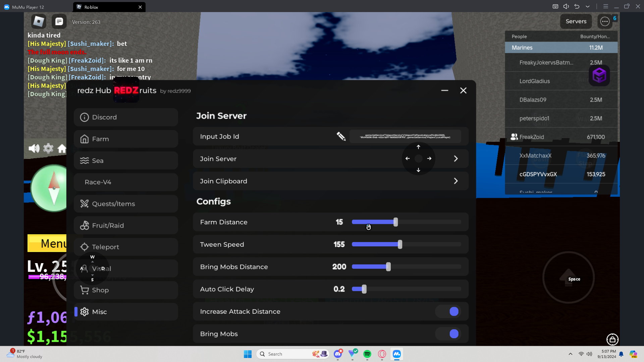Screen dimensions: 644x362
Task: Open Windows Start menu
Action: pyautogui.click(x=248, y=354)
